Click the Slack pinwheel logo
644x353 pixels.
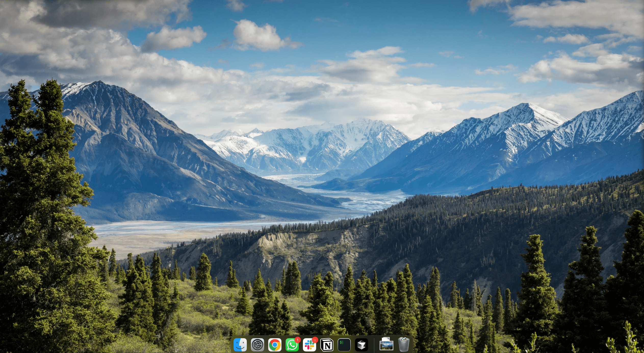tap(310, 345)
